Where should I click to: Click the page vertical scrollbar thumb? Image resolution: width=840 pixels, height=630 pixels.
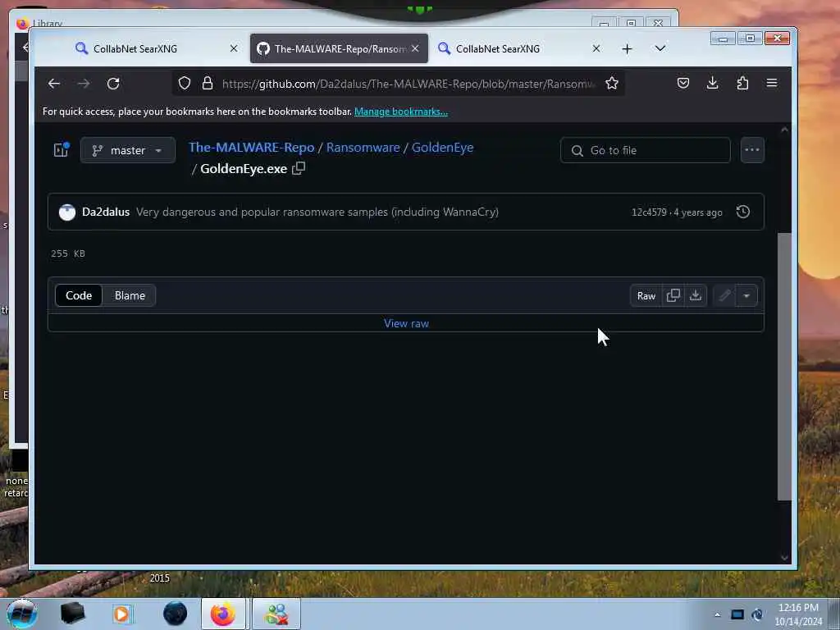(x=784, y=367)
